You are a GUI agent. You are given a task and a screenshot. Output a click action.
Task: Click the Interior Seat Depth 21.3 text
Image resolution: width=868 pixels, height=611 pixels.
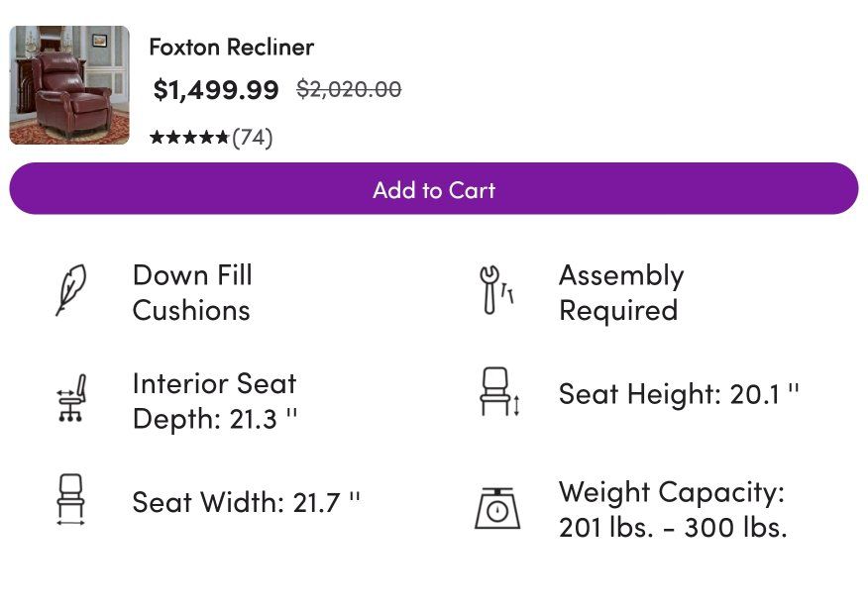coord(214,401)
